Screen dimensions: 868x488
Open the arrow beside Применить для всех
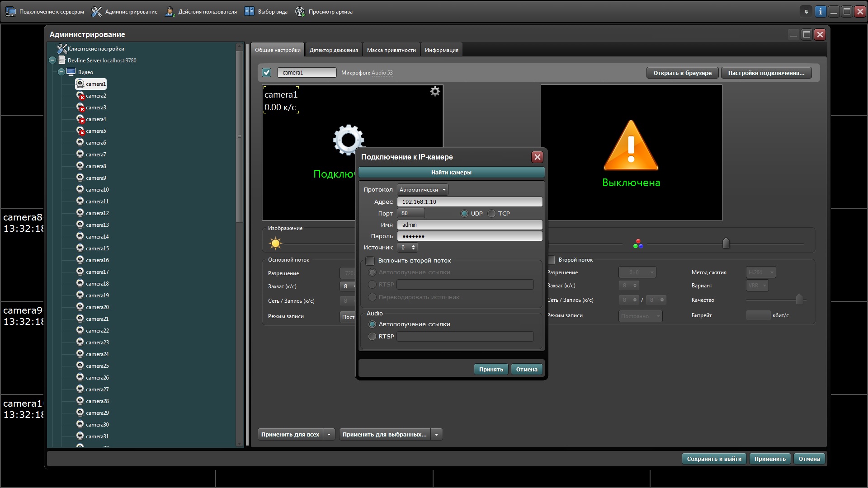(329, 435)
